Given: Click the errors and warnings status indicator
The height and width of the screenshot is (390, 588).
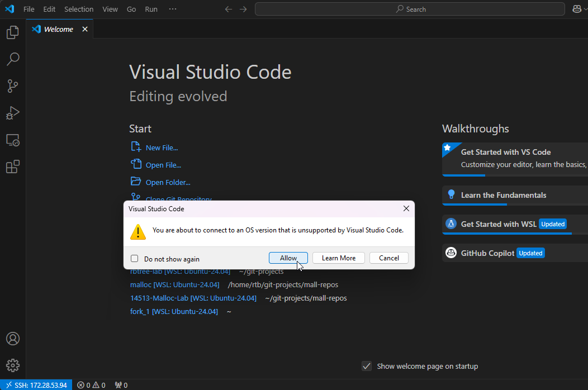Looking at the screenshot, I should tap(91, 385).
